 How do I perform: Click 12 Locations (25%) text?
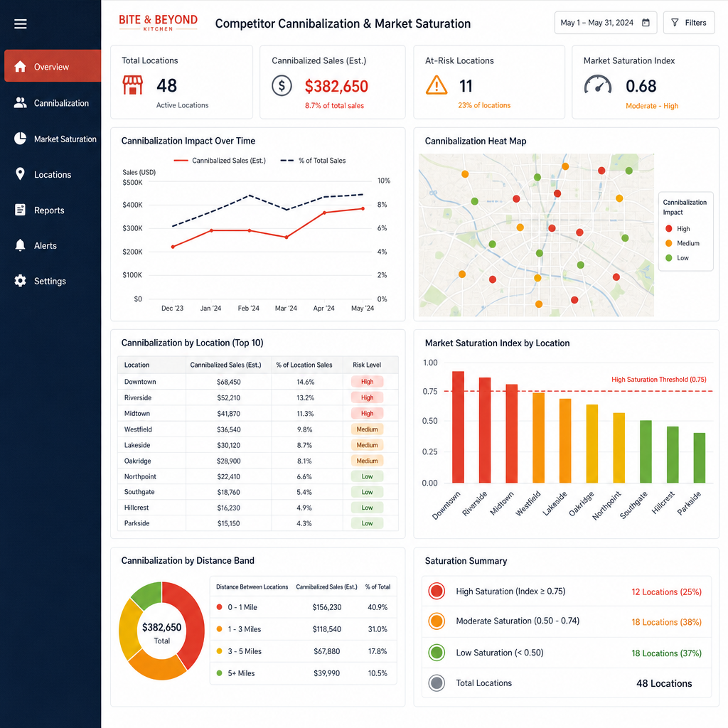pyautogui.click(x=666, y=591)
